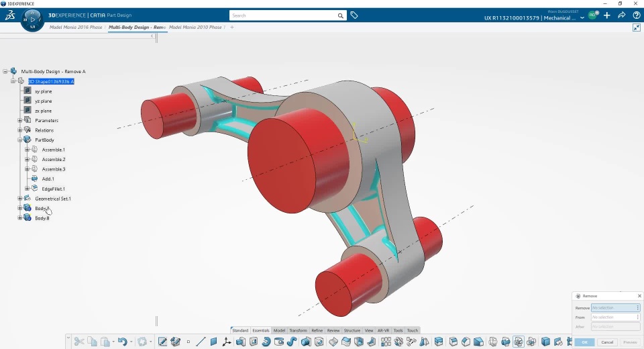
Task: Click the Share arrow icon in top bar
Action: (622, 15)
